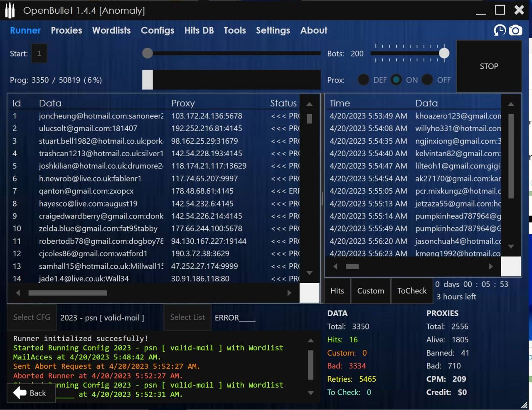This screenshot has height=410, width=532.
Task: Click the Select CFG button
Action: coord(32,317)
